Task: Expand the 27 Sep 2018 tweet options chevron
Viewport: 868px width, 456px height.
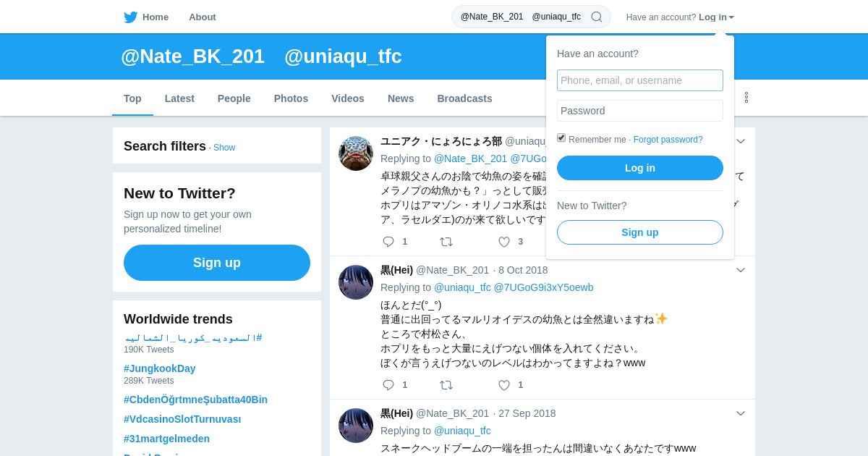Action: pos(741,413)
